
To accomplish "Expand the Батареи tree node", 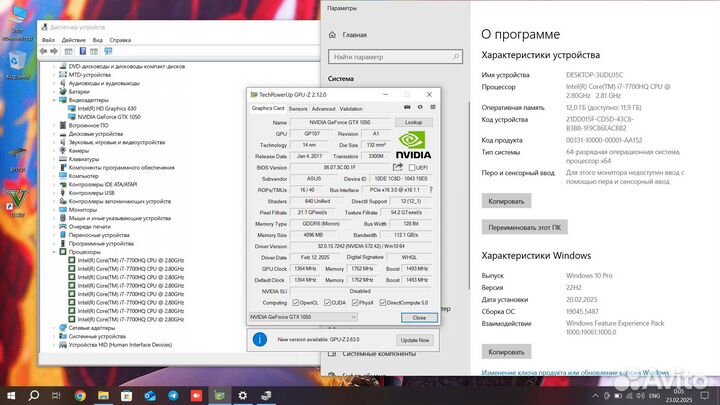I will click(54, 92).
